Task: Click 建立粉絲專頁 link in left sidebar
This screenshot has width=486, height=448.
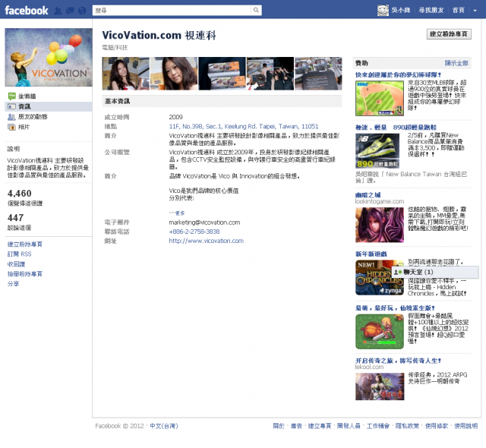Action: 25,245
